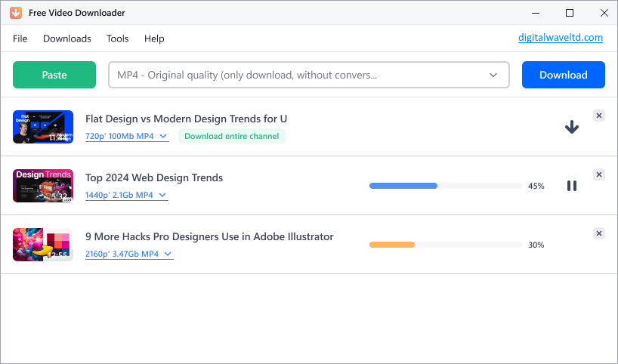Pause the Top 2024 Web Design Trends download
The image size is (618, 364).
pyautogui.click(x=572, y=186)
